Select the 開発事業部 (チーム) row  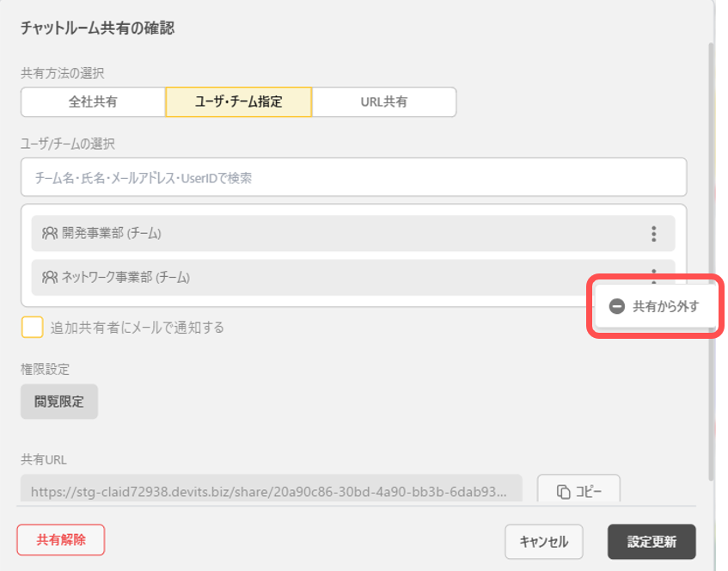335,234
